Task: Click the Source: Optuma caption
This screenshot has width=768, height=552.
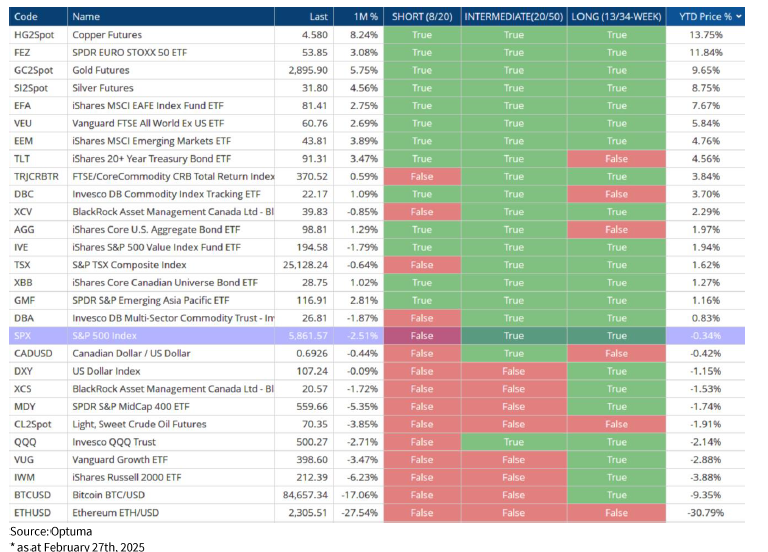Action: click(51, 531)
